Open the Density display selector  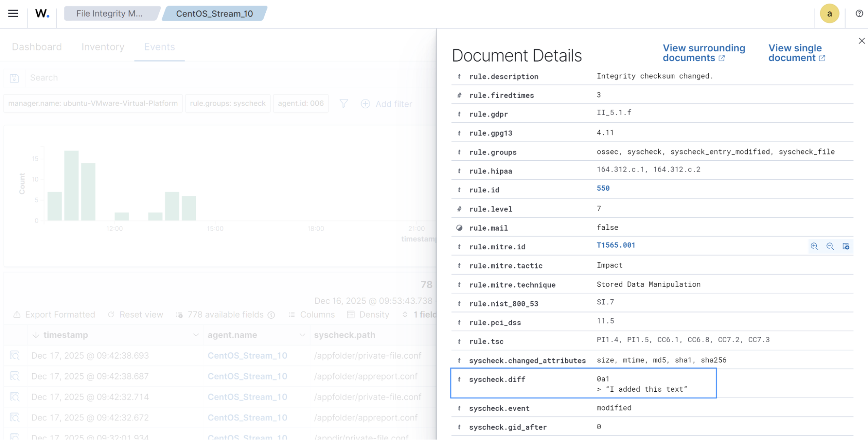pyautogui.click(x=368, y=314)
